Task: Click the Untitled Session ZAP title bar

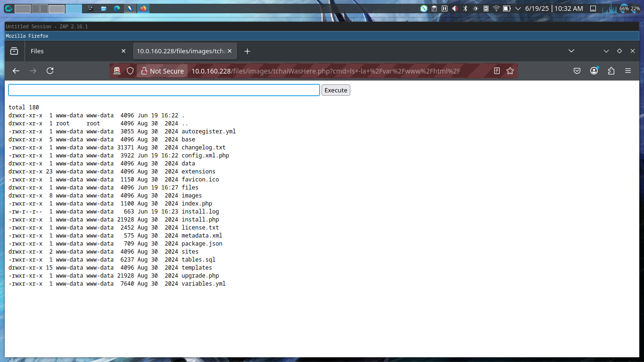Action: point(322,26)
